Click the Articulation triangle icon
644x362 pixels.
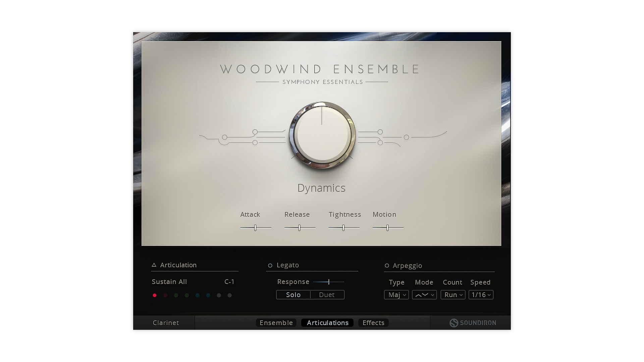[x=154, y=265]
